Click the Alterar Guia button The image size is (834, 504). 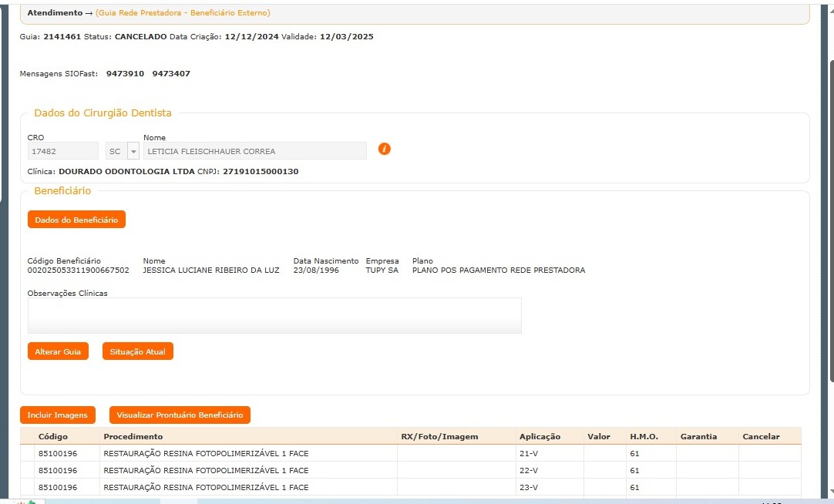pos(58,351)
